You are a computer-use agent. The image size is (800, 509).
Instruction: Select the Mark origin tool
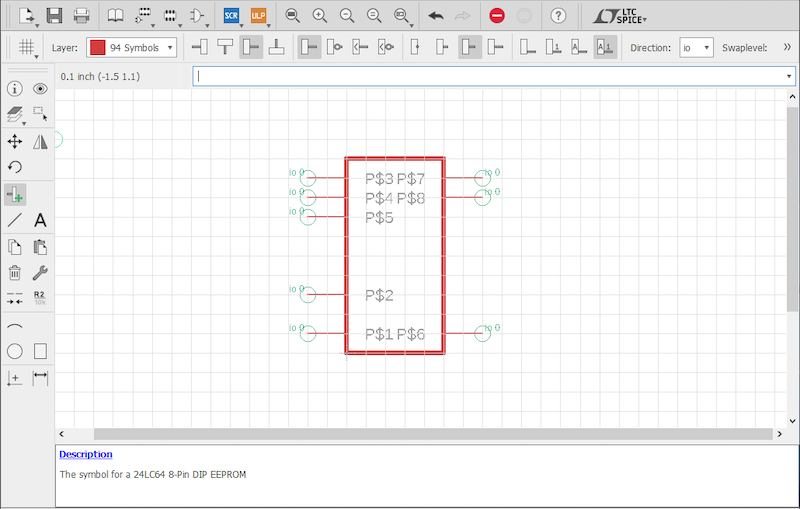pyautogui.click(x=15, y=378)
